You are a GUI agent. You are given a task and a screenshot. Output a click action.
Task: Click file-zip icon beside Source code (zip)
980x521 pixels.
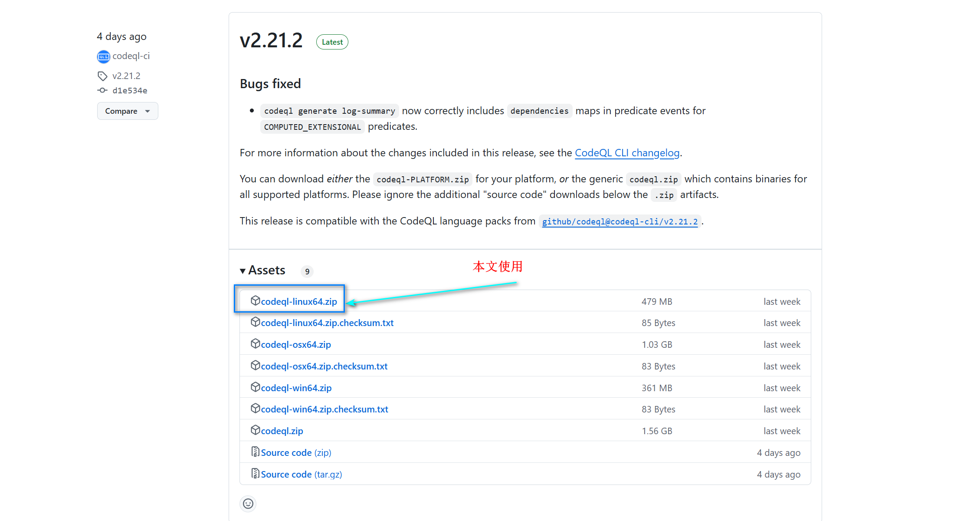[255, 452]
